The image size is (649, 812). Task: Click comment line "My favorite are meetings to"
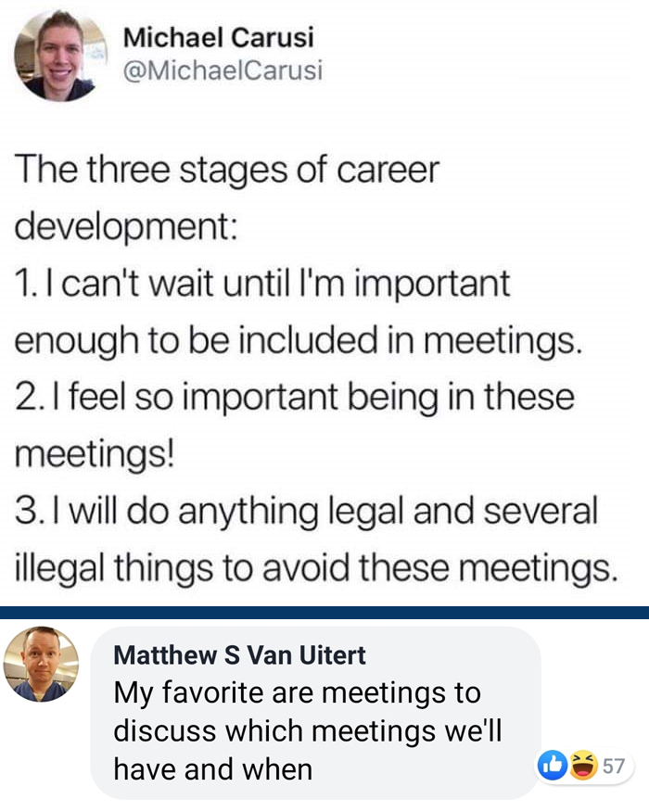coord(297,693)
